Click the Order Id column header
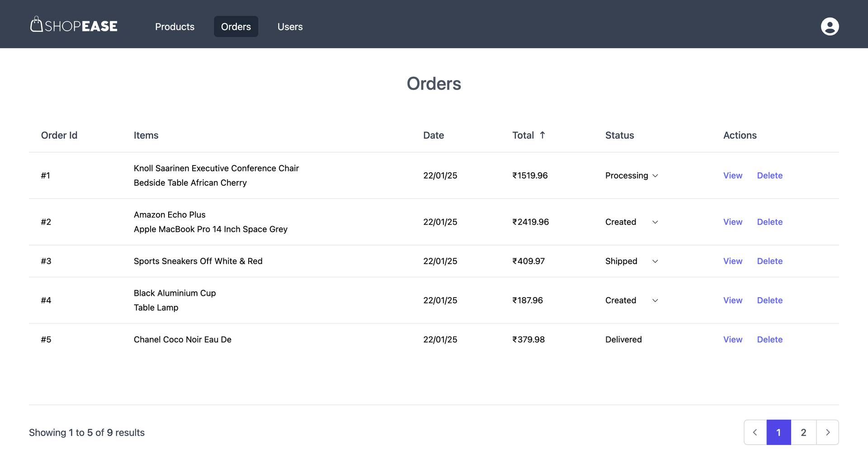The image size is (868, 469). pos(59,135)
